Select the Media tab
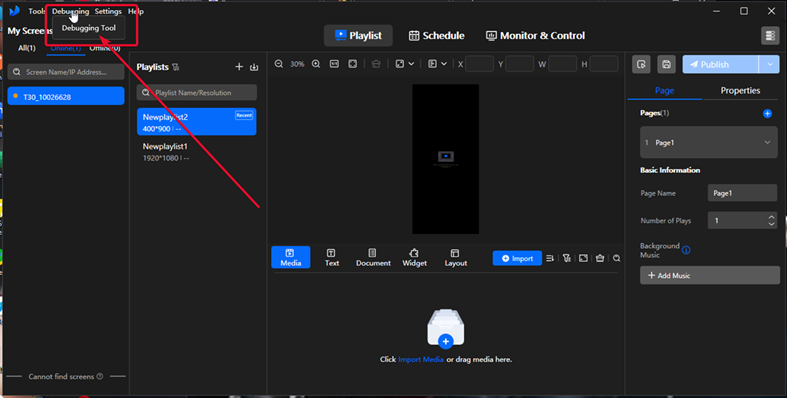The width and height of the screenshot is (787, 398). pos(291,257)
